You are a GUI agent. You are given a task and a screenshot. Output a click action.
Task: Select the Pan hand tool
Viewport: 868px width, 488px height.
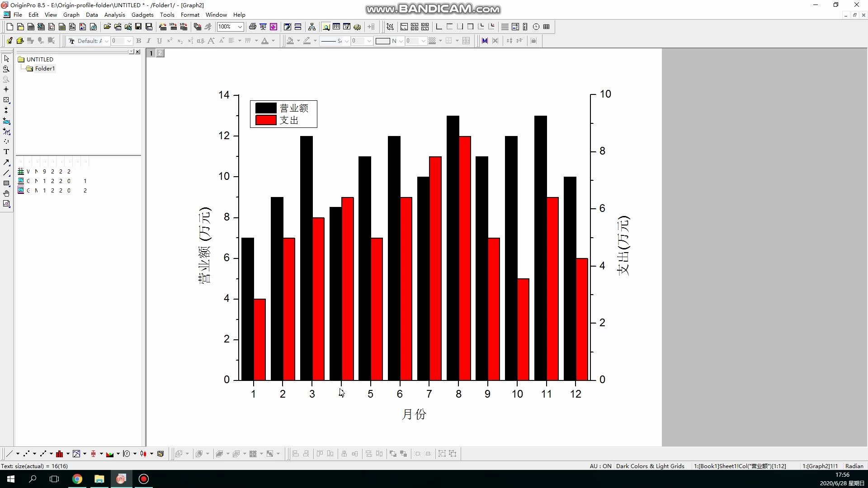(x=6, y=193)
